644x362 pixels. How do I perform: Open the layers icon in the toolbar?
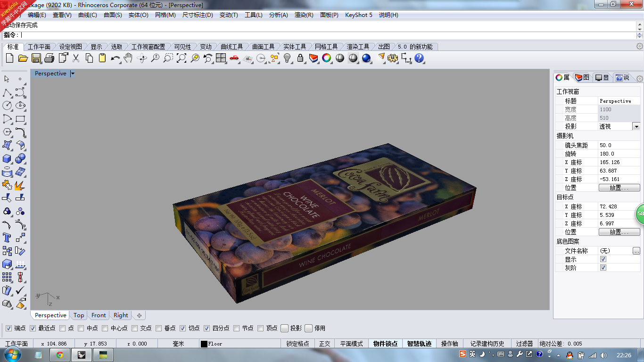314,58
